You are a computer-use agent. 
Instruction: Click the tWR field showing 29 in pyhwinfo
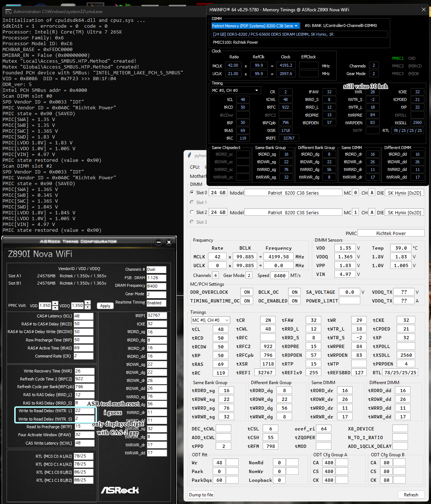tap(359, 320)
